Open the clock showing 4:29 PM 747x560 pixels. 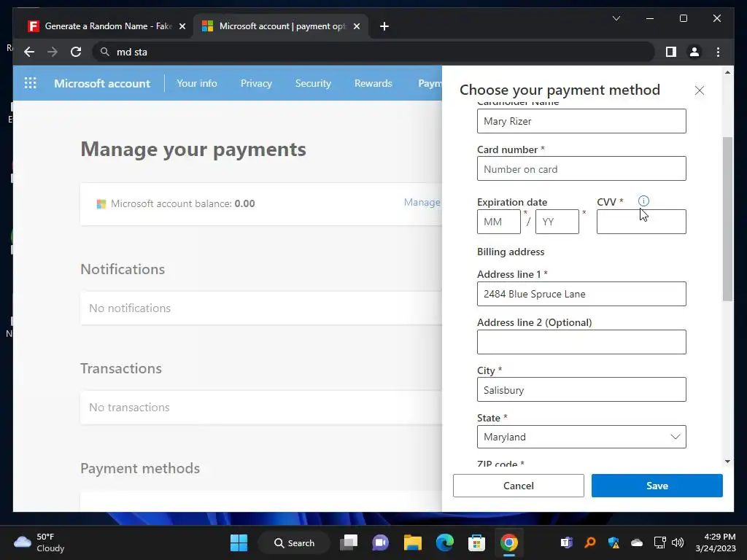coord(715,542)
